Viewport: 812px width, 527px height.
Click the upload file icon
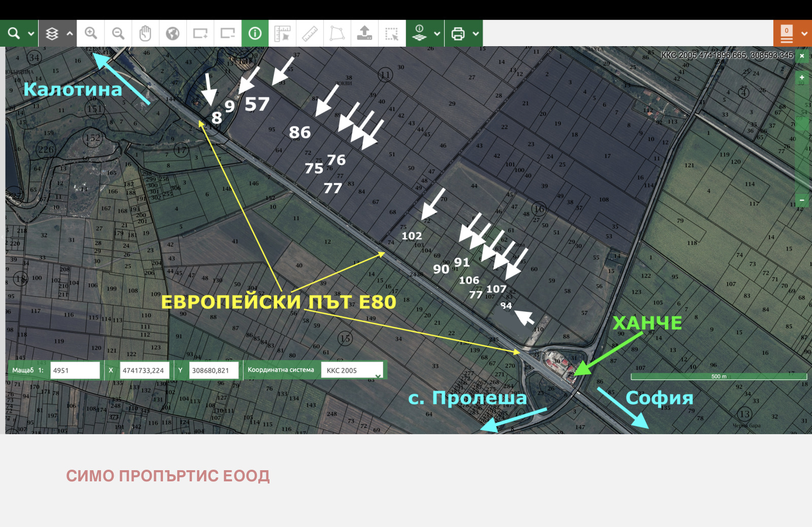click(x=364, y=33)
